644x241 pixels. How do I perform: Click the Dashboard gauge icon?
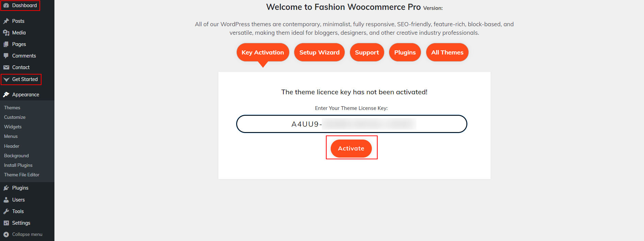click(6, 5)
